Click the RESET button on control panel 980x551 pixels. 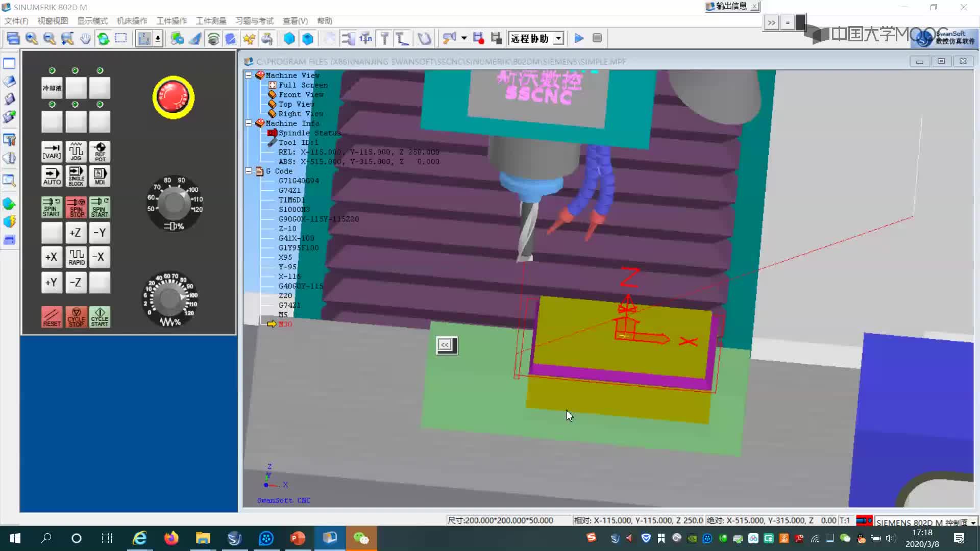[x=52, y=317]
